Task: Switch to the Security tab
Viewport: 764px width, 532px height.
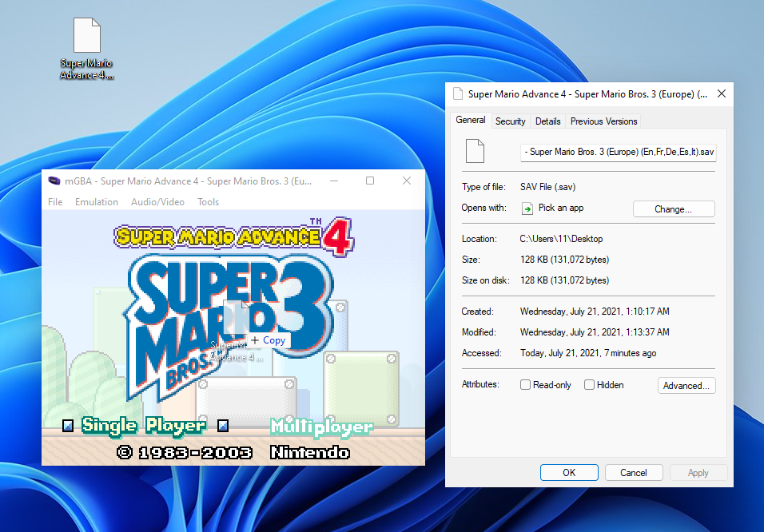Action: (510, 121)
